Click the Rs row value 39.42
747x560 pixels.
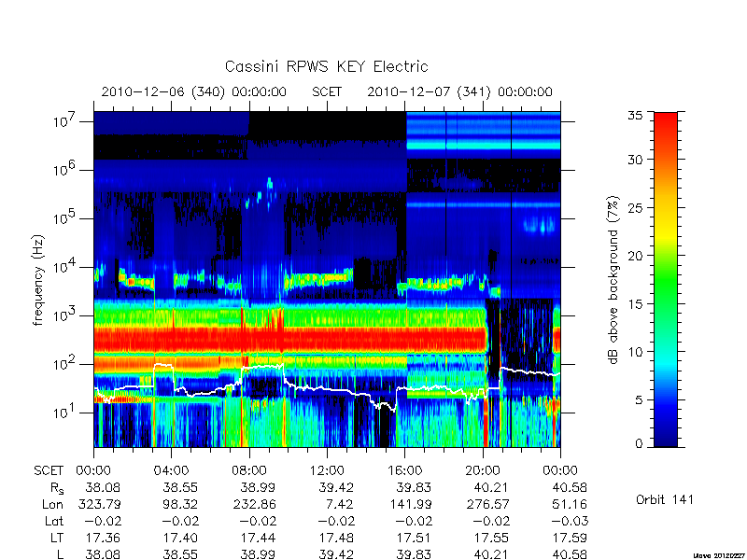point(336,487)
